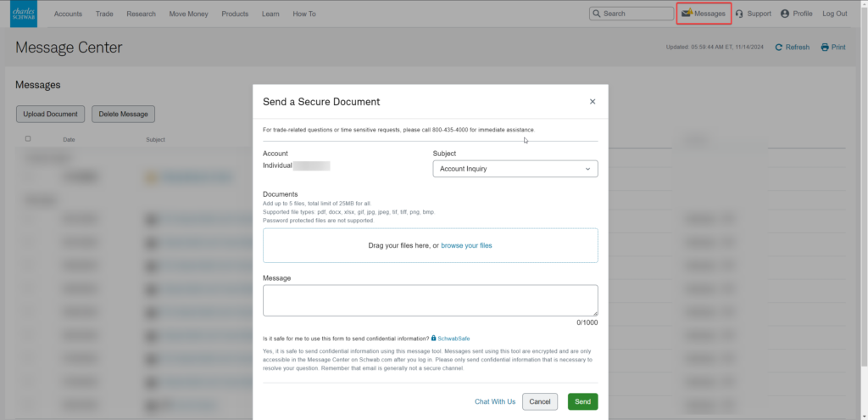Click the SchwabSafe lock icon

pos(433,338)
